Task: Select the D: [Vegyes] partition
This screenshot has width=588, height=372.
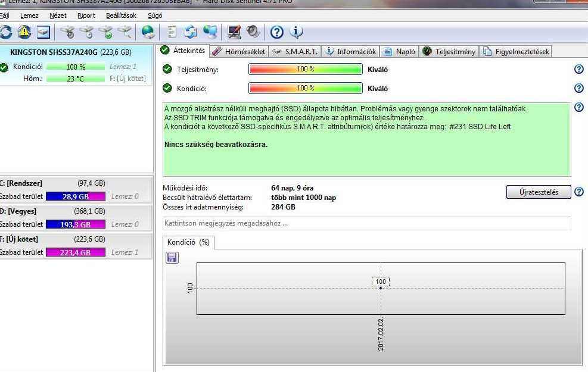Action: (76, 218)
